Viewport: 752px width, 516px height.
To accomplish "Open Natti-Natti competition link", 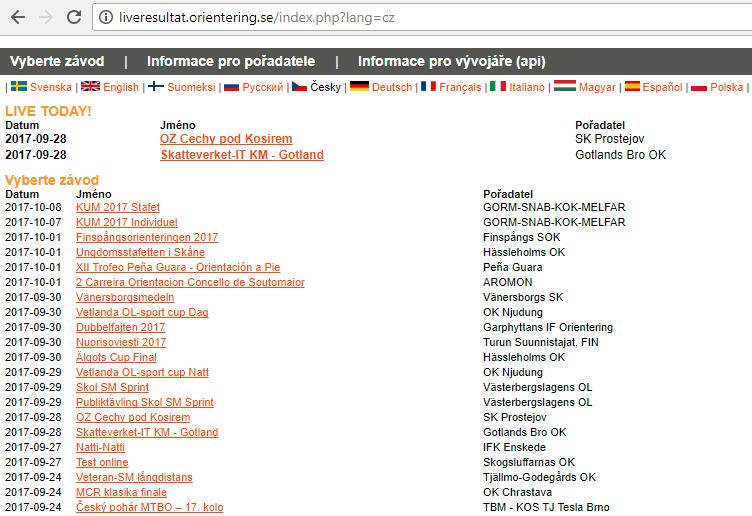I will click(100, 447).
